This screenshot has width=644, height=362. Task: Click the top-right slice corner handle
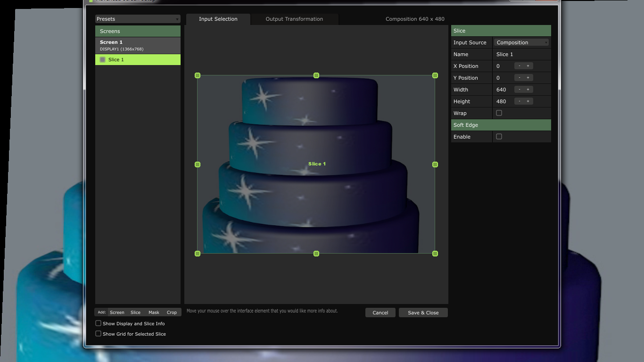click(x=435, y=75)
